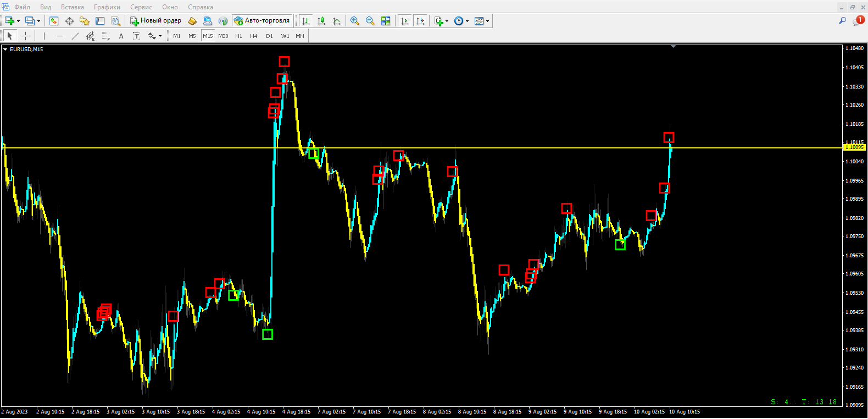868x419 pixels.
Task: Switch chart to candlestick mode
Action: pos(321,21)
